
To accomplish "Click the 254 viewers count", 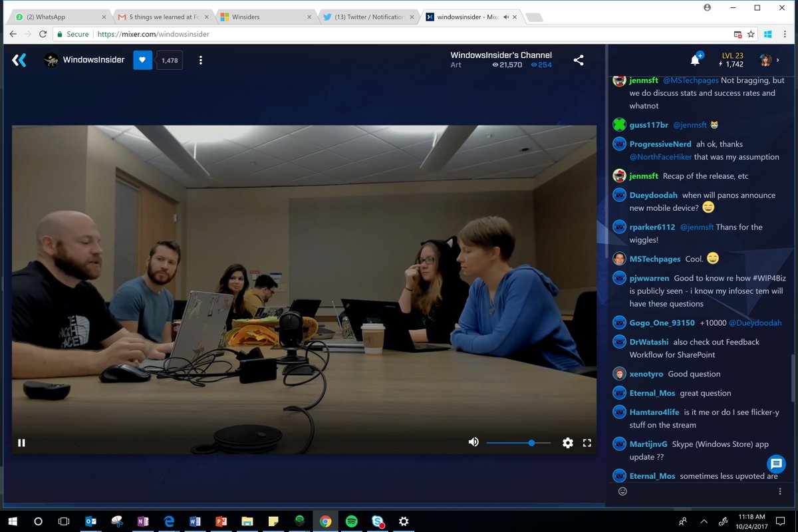I will 541,65.
